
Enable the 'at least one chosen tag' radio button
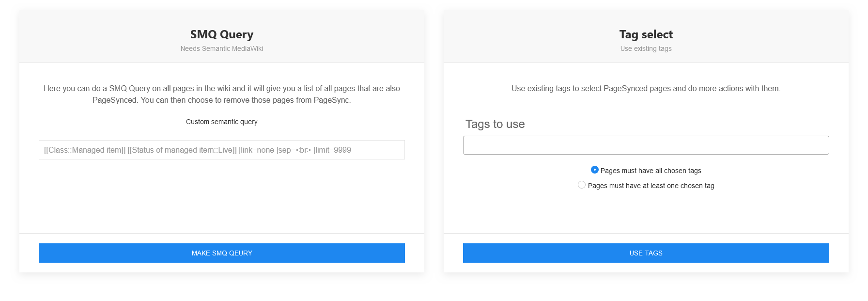(x=582, y=185)
